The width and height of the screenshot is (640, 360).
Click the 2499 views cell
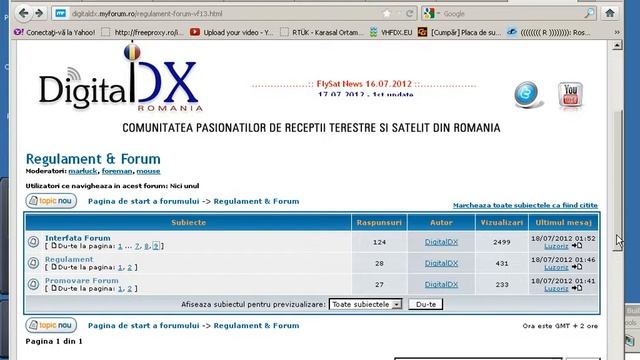(x=502, y=242)
